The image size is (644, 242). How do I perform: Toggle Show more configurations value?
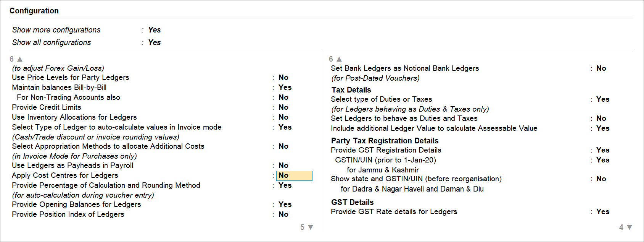tap(155, 30)
